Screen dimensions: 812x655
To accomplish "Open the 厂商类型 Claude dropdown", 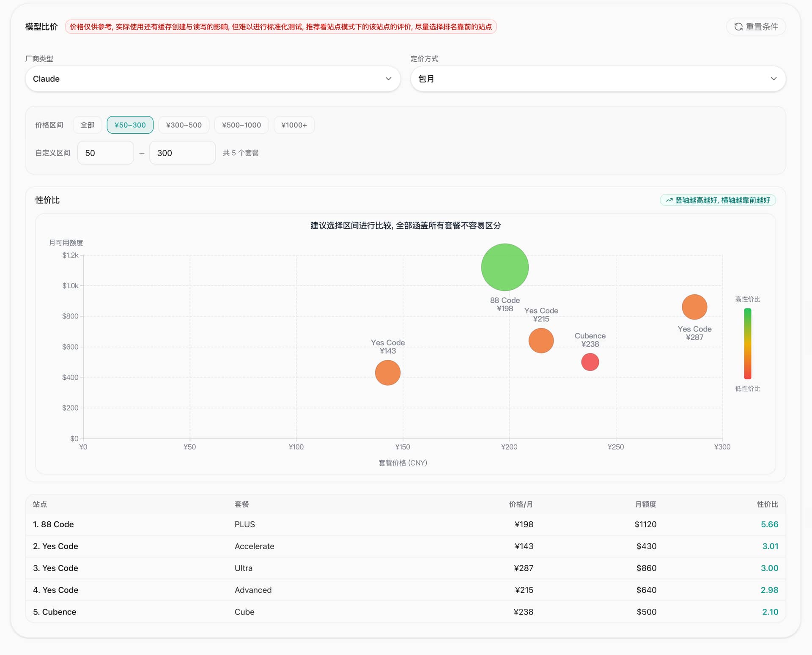I will coord(203,79).
